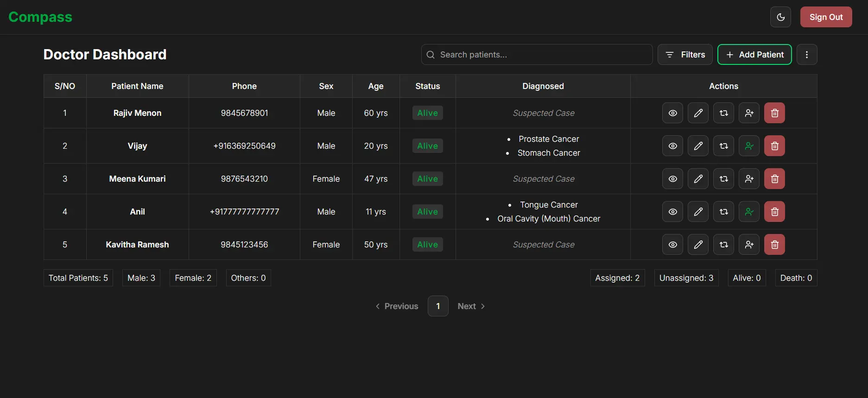Delete patient Rajiv Menon
Screen dimensions: 868x398
tap(774, 113)
